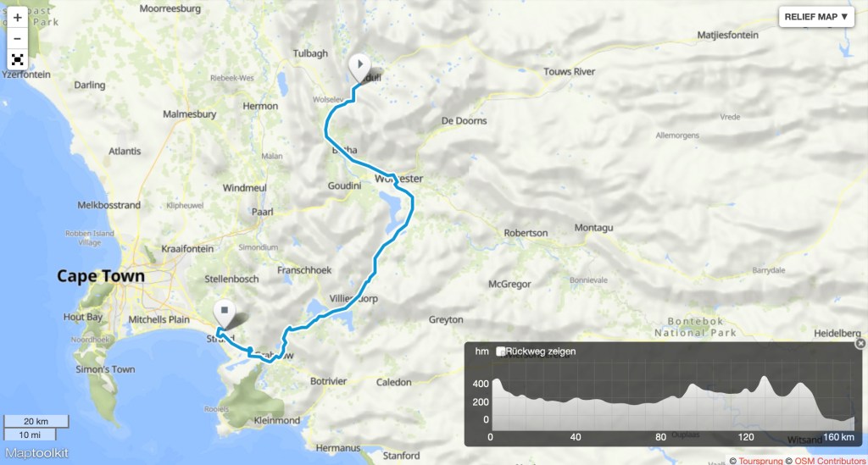
Task: Click the route end marker with stop square
Action: click(x=224, y=314)
